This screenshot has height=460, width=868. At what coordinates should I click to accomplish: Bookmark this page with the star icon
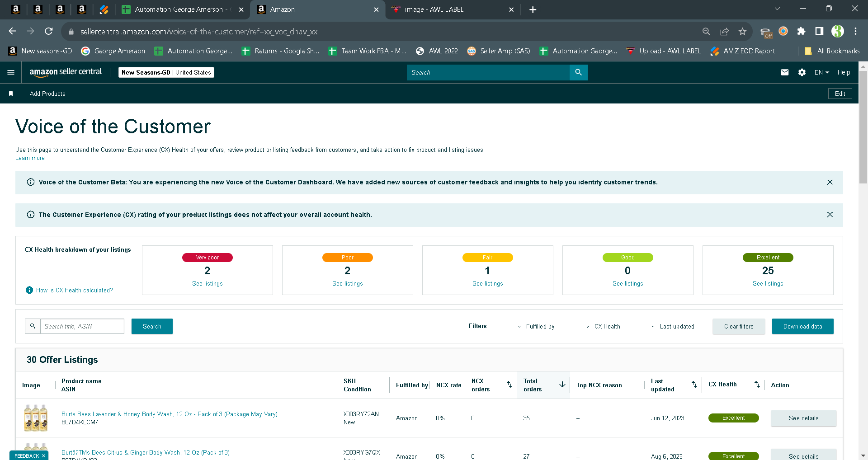tap(742, 31)
